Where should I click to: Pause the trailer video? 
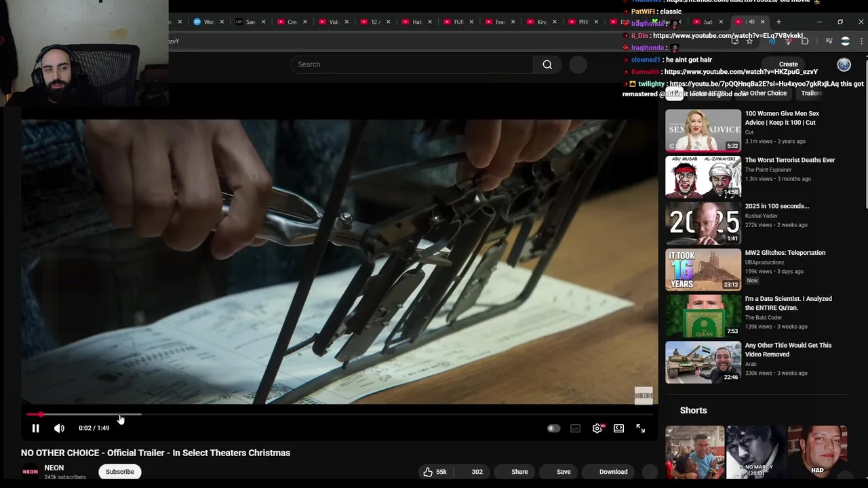(x=35, y=428)
